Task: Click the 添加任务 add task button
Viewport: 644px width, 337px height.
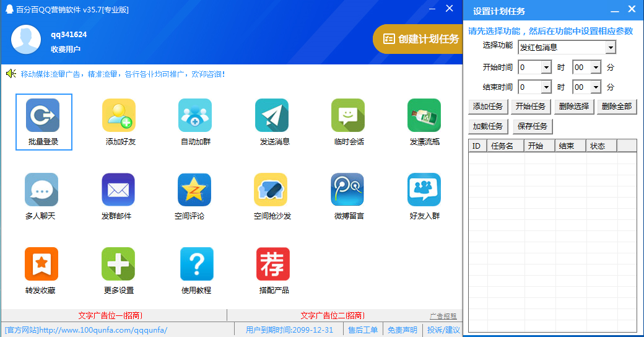Action: tap(488, 107)
